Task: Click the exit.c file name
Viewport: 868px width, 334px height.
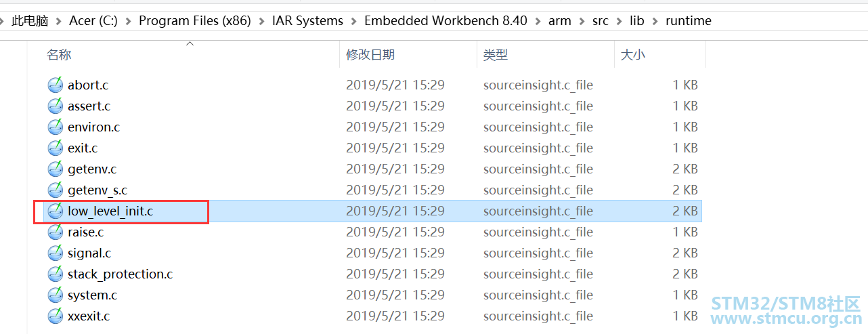Action: [83, 148]
